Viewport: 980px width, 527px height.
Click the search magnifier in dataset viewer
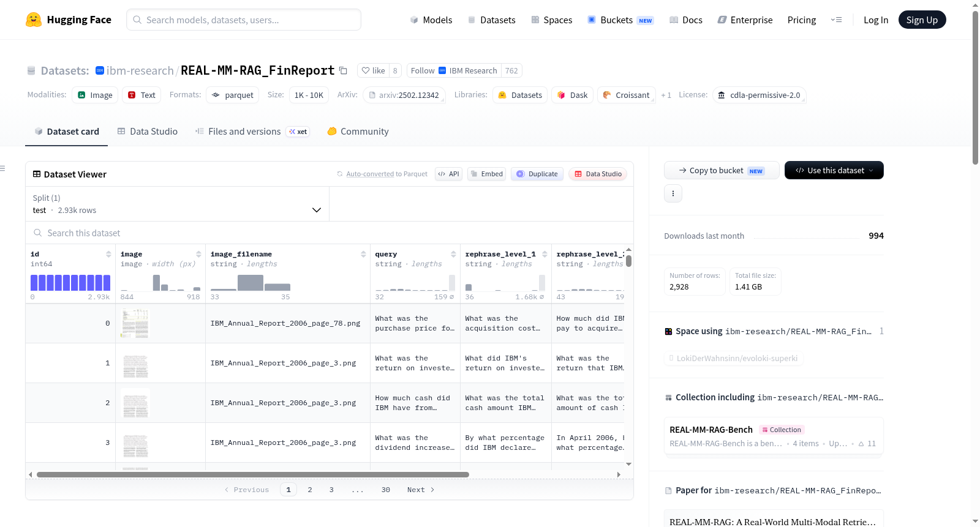tap(38, 233)
